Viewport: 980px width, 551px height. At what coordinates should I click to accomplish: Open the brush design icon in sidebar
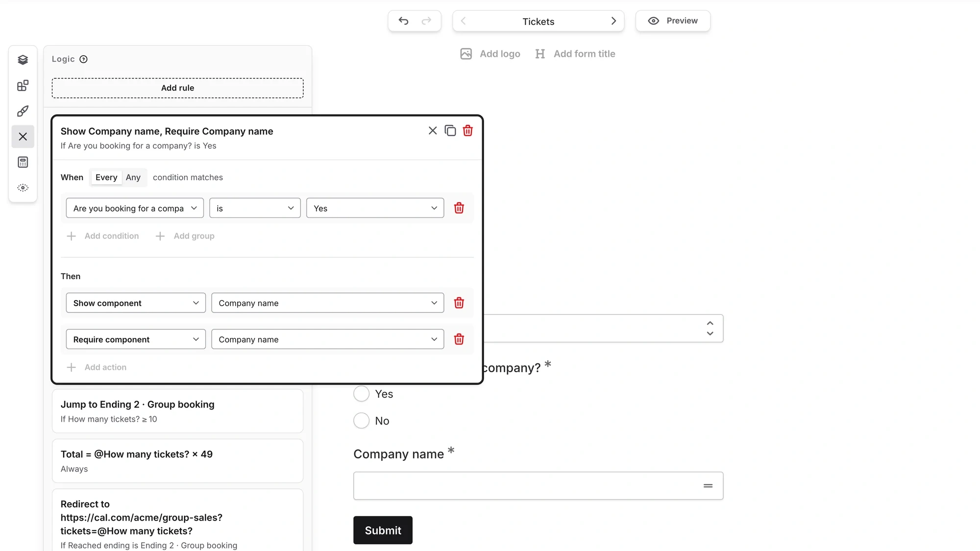click(x=23, y=111)
